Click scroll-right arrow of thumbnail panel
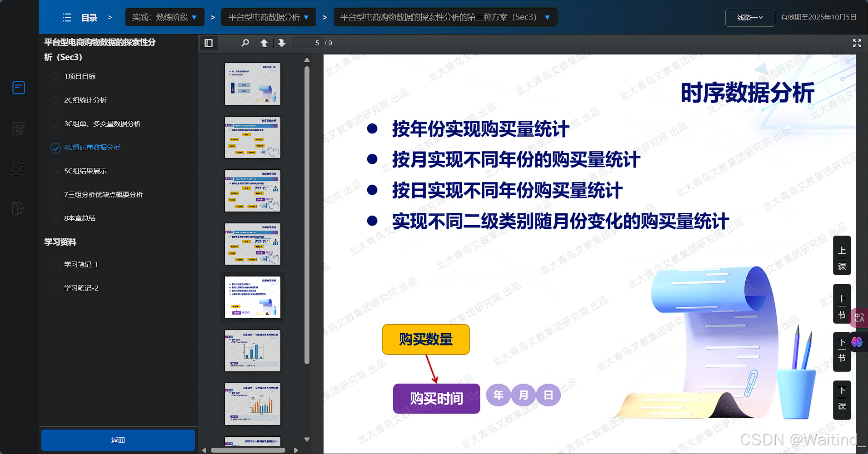The width and height of the screenshot is (868, 454). [296, 450]
